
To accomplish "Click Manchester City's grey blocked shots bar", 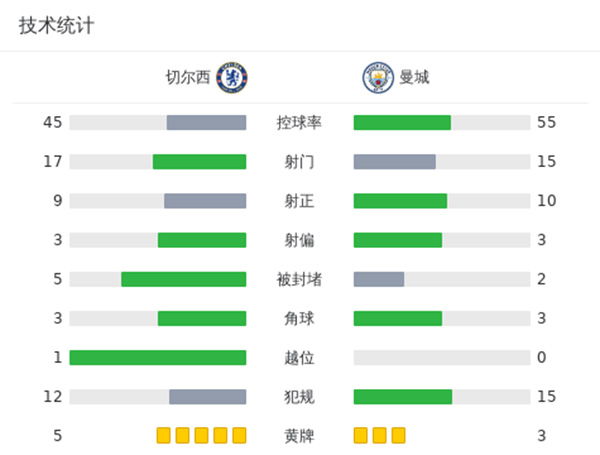I will click(x=379, y=279).
